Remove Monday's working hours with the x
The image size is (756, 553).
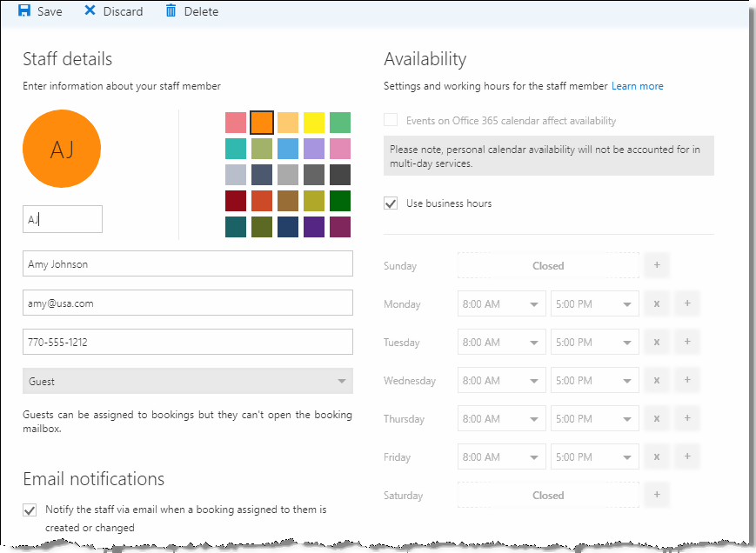pyautogui.click(x=656, y=303)
